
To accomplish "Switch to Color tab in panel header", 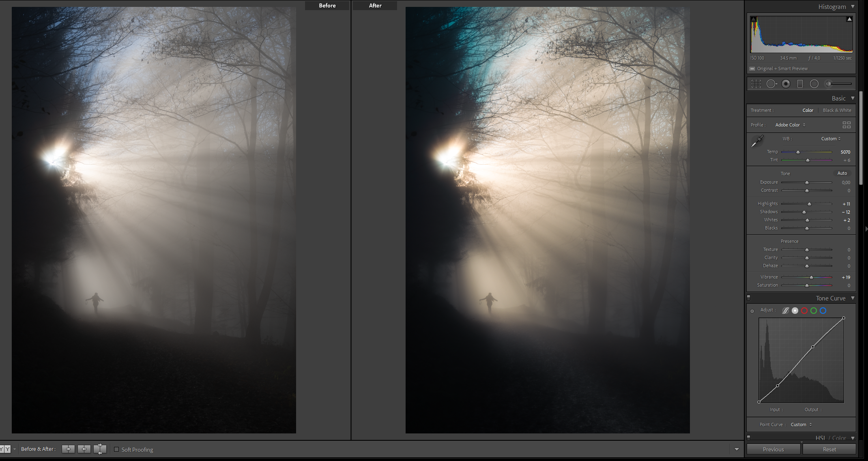I will [x=839, y=438].
